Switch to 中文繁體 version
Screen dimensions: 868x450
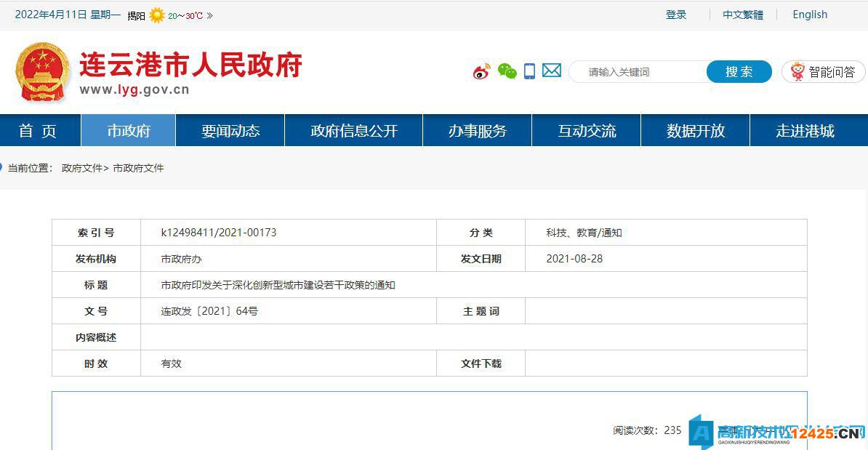(743, 15)
